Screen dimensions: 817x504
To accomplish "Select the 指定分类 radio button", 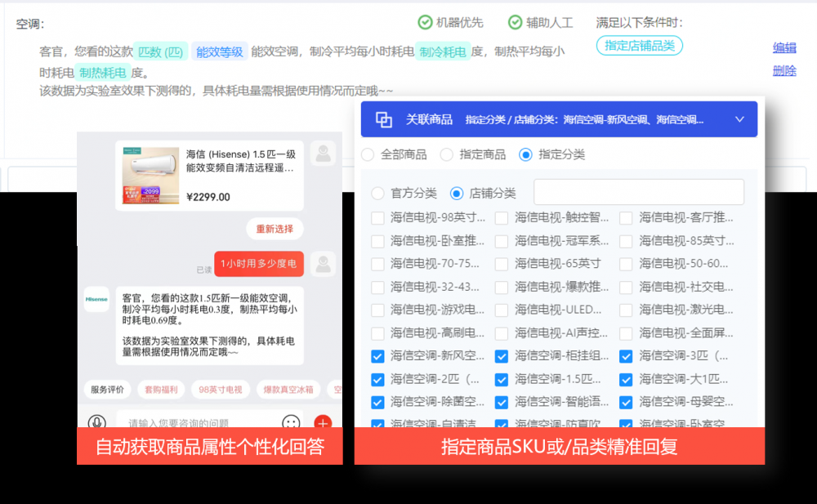I will point(525,155).
